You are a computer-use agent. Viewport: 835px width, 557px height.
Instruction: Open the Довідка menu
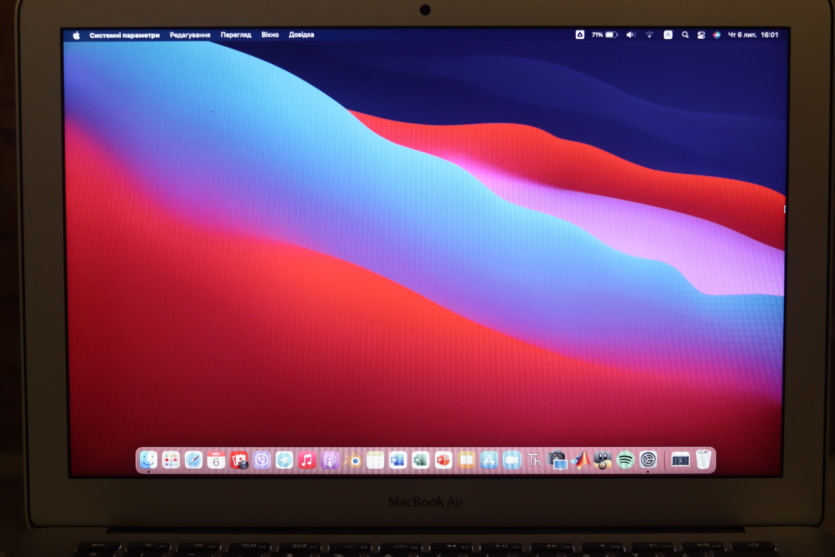point(301,35)
